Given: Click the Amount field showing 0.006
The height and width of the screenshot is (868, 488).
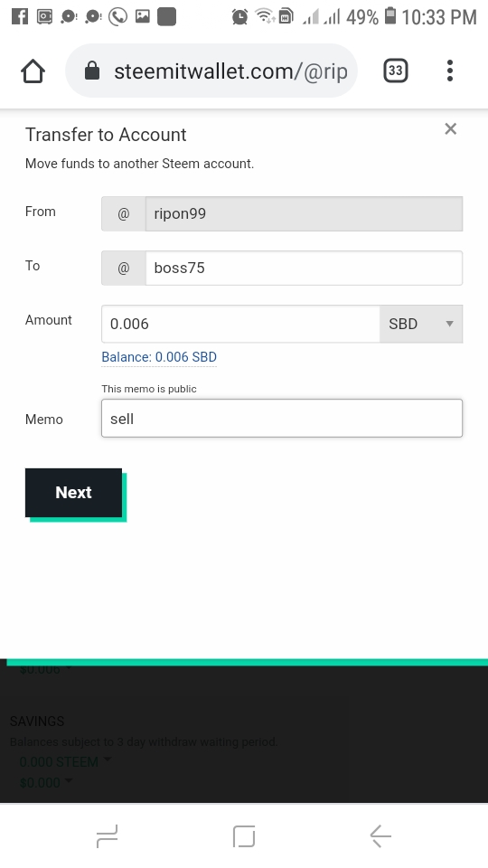Looking at the screenshot, I should click(x=240, y=324).
